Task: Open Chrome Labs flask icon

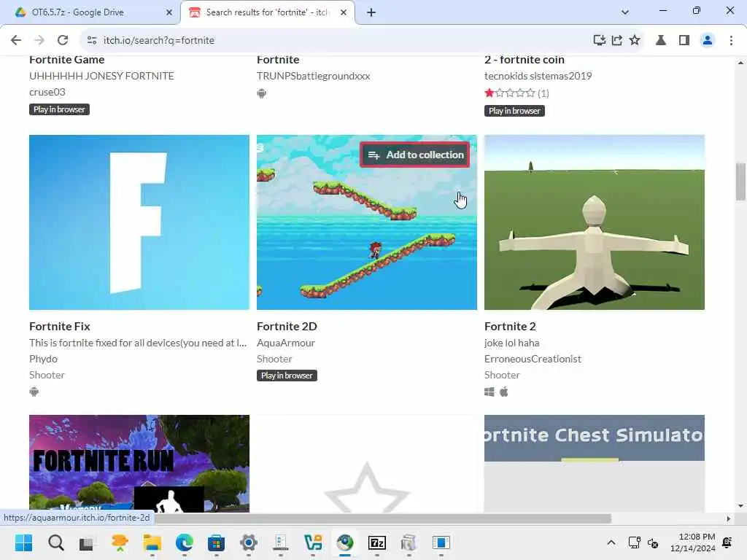Action: [x=661, y=41]
